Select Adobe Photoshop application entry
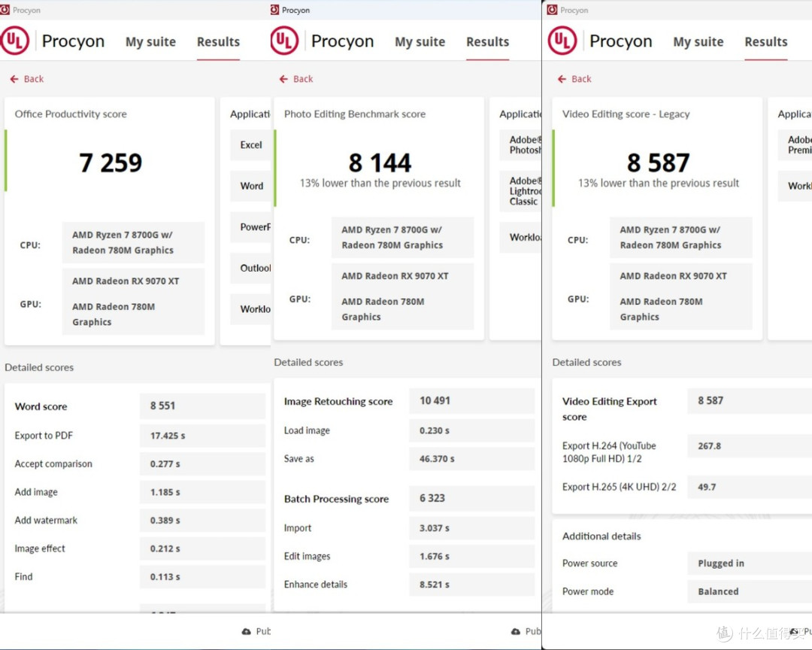This screenshot has height=650, width=812. 520,144
